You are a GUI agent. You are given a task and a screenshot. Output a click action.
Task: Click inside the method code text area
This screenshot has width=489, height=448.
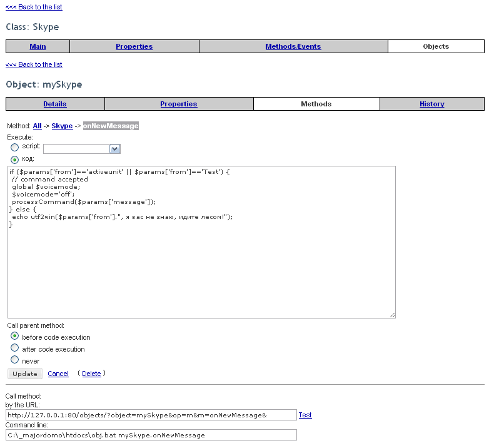[201, 242]
